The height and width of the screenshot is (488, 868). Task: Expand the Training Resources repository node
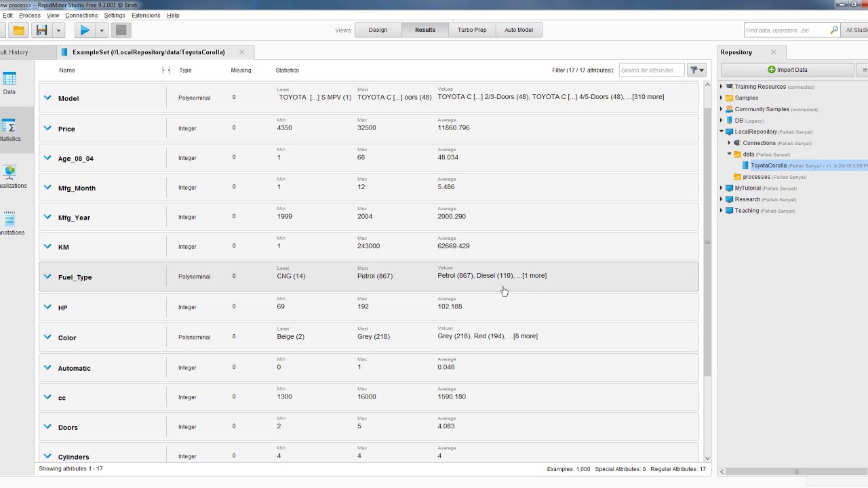(722, 87)
